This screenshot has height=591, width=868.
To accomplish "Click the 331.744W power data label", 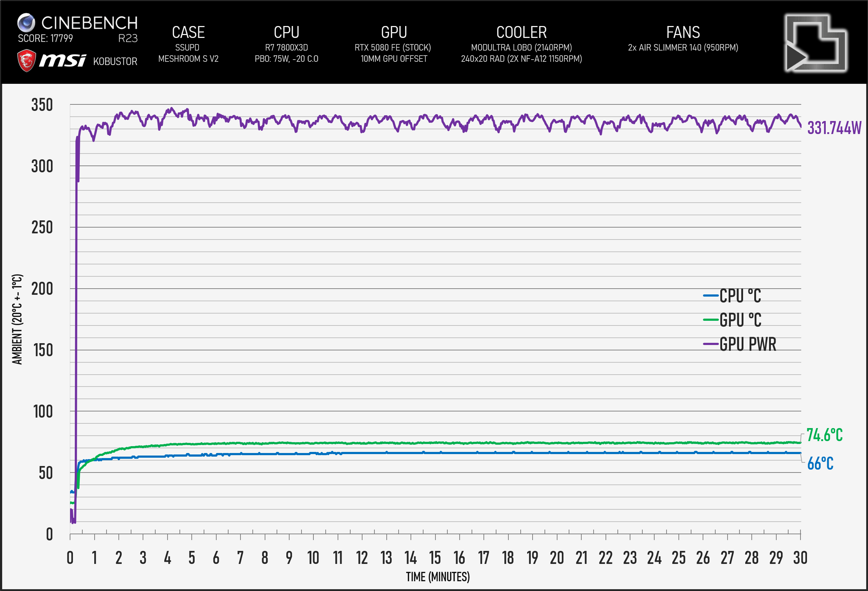I will pos(834,128).
